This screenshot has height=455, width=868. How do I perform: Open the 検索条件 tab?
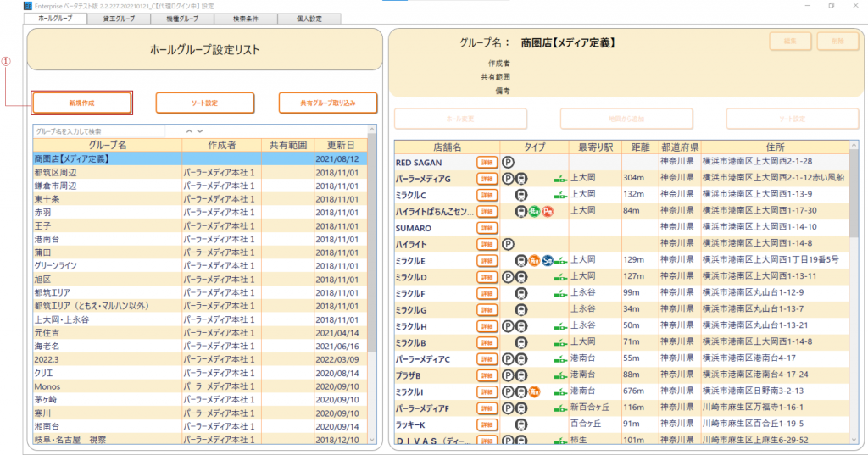(245, 19)
